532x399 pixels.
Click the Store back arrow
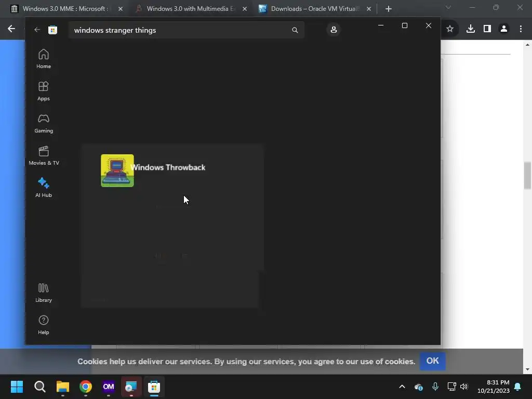point(37,30)
